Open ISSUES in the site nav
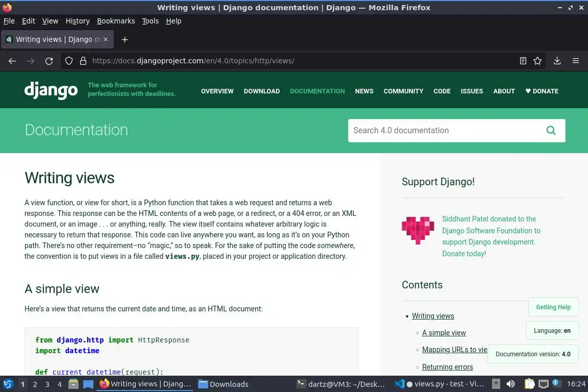The width and height of the screenshot is (588, 392). coord(472,91)
